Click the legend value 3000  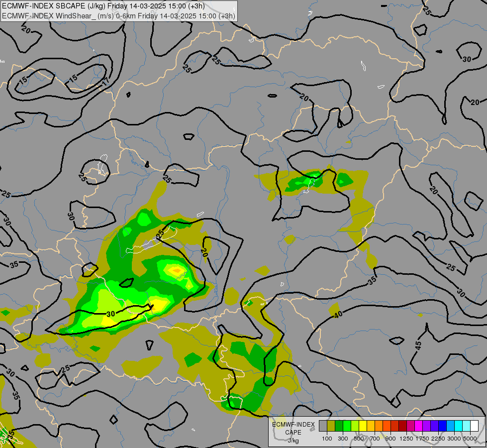point(454,439)
